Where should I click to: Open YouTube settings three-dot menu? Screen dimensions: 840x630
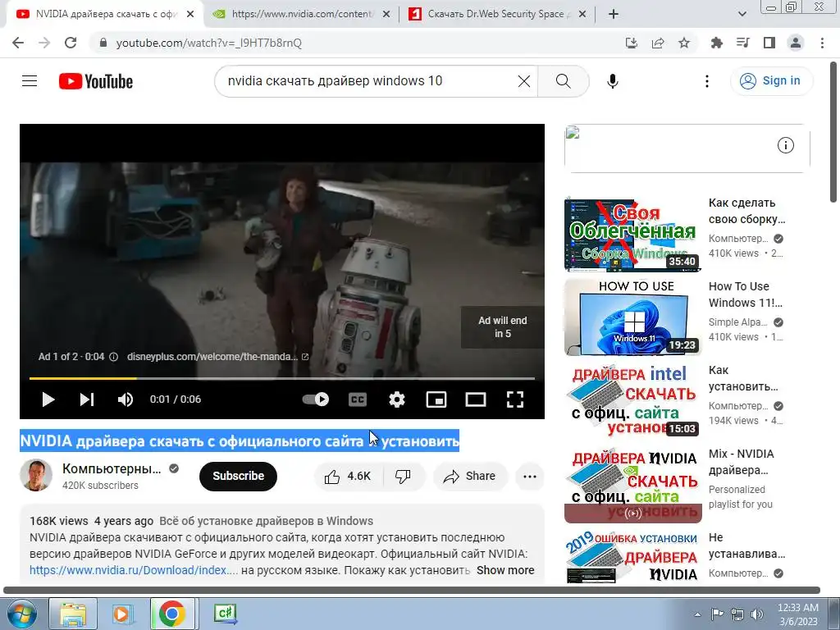(707, 81)
